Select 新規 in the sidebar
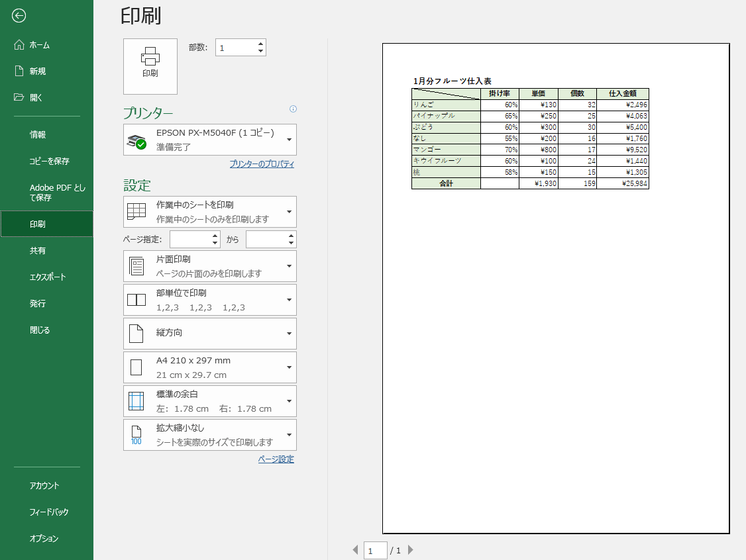The image size is (746, 560). 46,71
